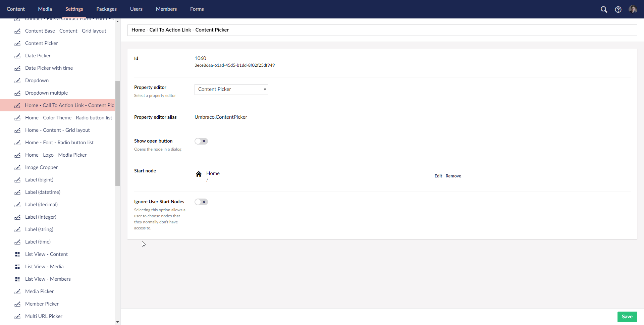Switch to the Content section

15,9
